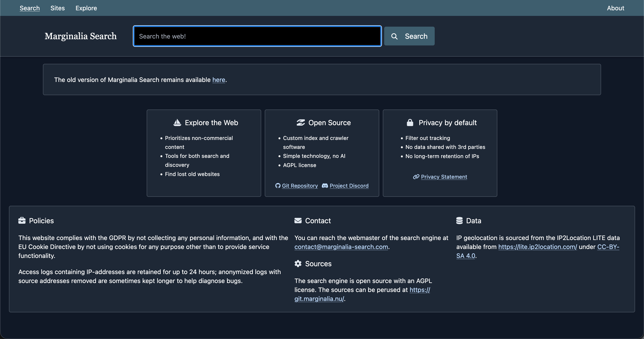Click the 'Simple technology, no AI' bullet
The width and height of the screenshot is (644, 339).
click(x=314, y=156)
